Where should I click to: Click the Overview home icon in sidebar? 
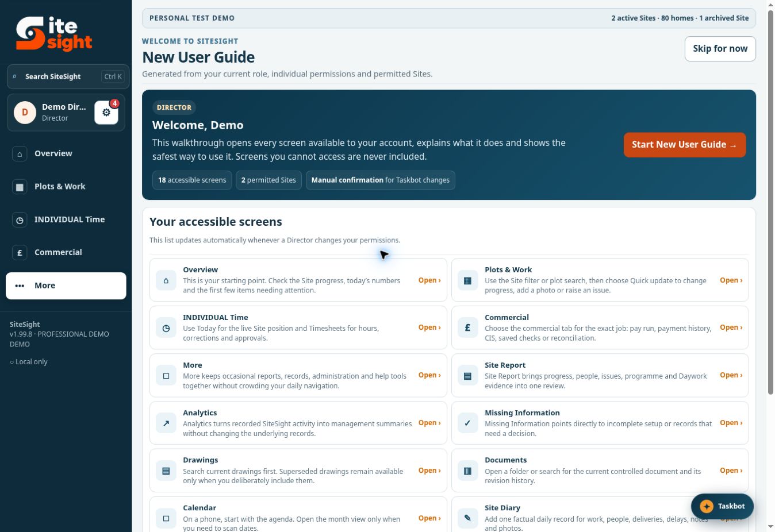click(x=20, y=153)
